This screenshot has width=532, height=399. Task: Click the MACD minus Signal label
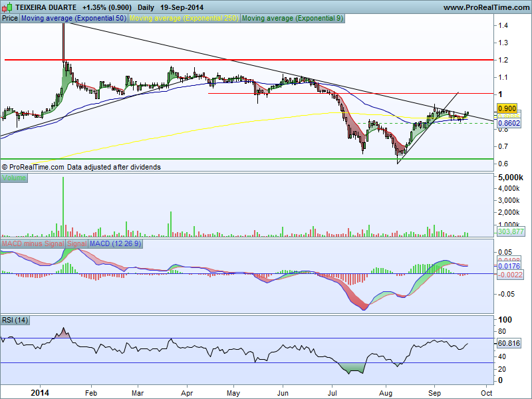pos(33,243)
